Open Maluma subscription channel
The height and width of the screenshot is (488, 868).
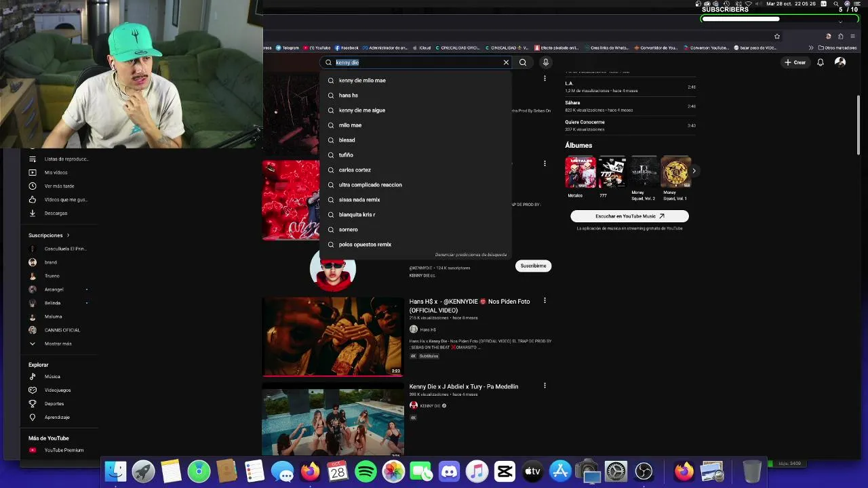(60, 317)
